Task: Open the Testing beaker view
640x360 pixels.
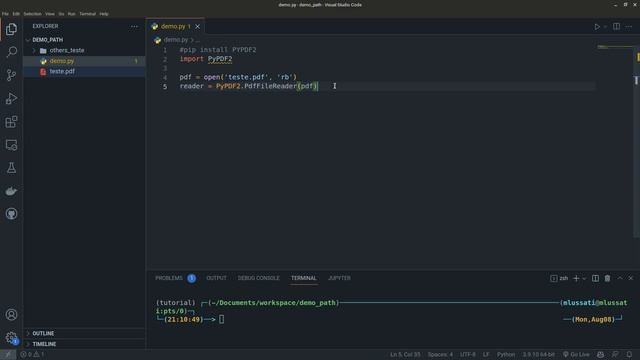Action: (x=11, y=168)
